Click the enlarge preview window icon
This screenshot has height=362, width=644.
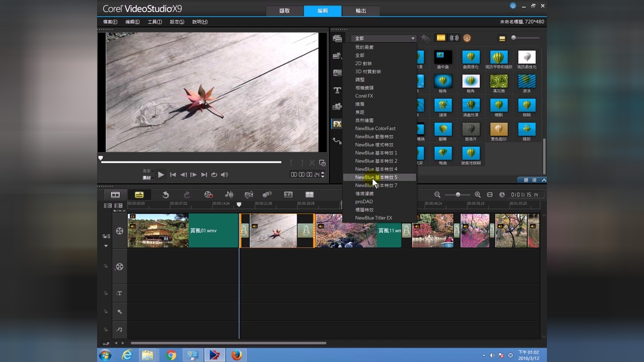322,162
